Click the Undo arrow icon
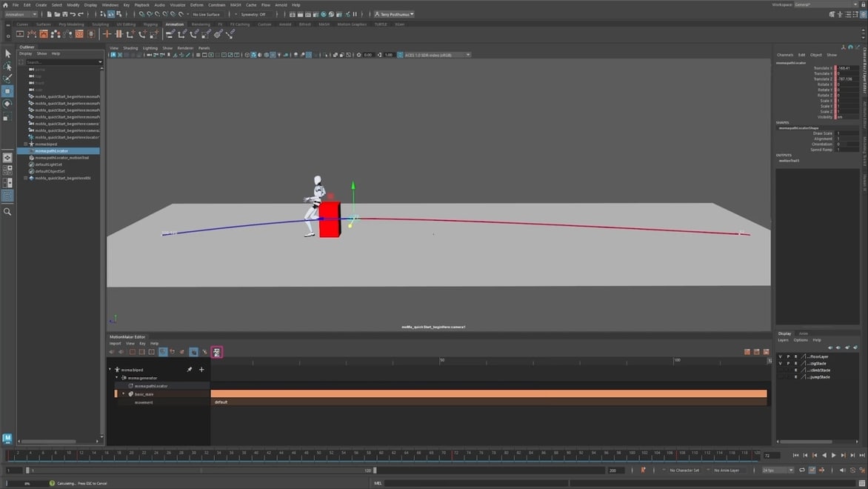868x489 pixels. click(x=73, y=14)
